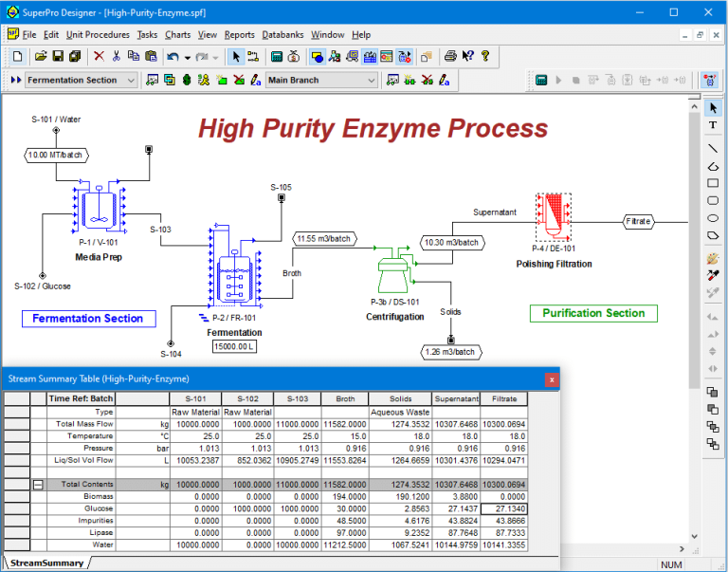Open file using folder icon
The width and height of the screenshot is (728, 572).
[x=41, y=56]
